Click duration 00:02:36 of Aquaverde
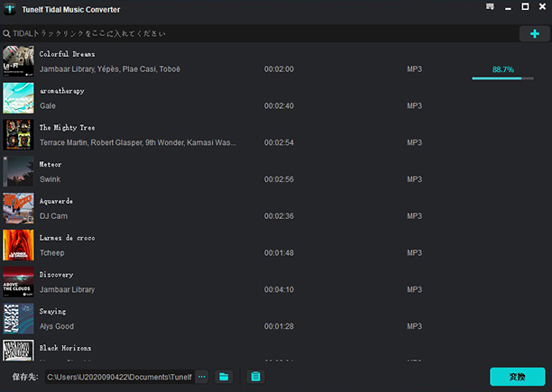This screenshot has width=552, height=392. pyautogui.click(x=279, y=216)
